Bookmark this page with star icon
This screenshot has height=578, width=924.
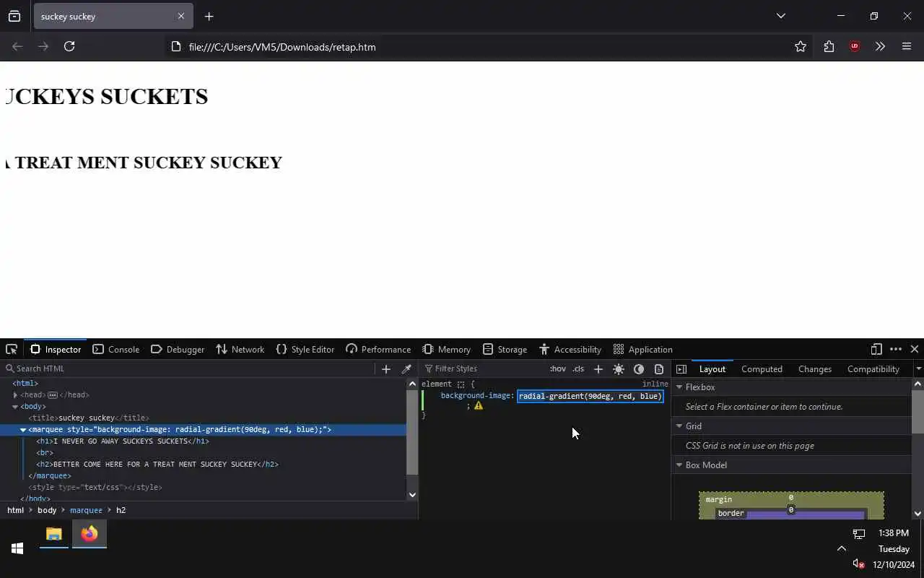801,46
